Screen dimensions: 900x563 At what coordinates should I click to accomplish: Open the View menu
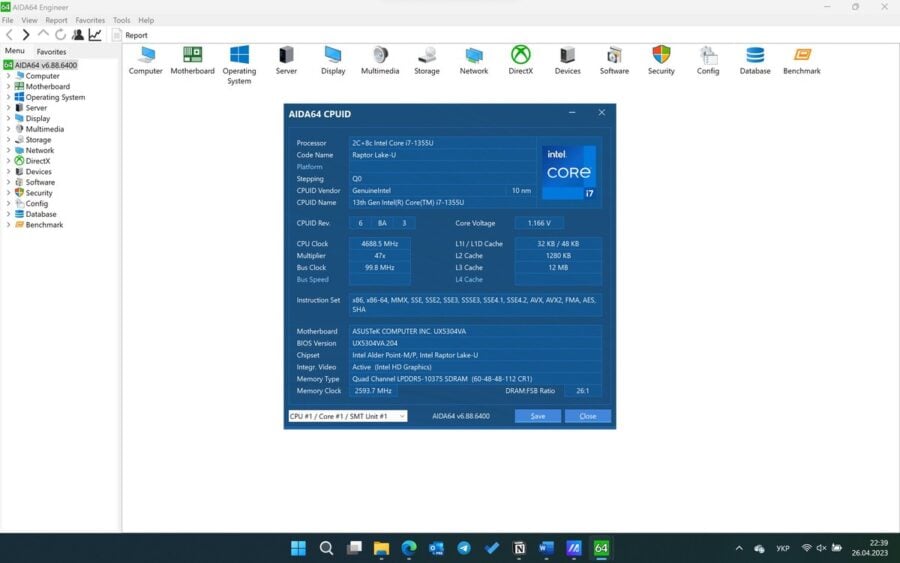(29, 20)
